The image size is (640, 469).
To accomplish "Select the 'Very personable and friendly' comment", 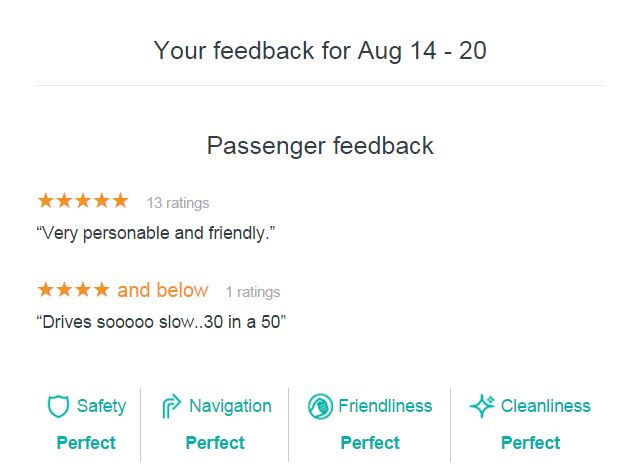I will tap(156, 233).
